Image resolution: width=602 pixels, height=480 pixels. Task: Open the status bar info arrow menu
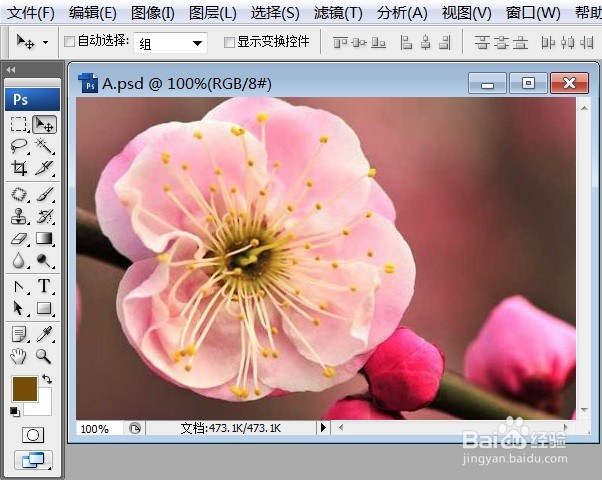pos(323,427)
